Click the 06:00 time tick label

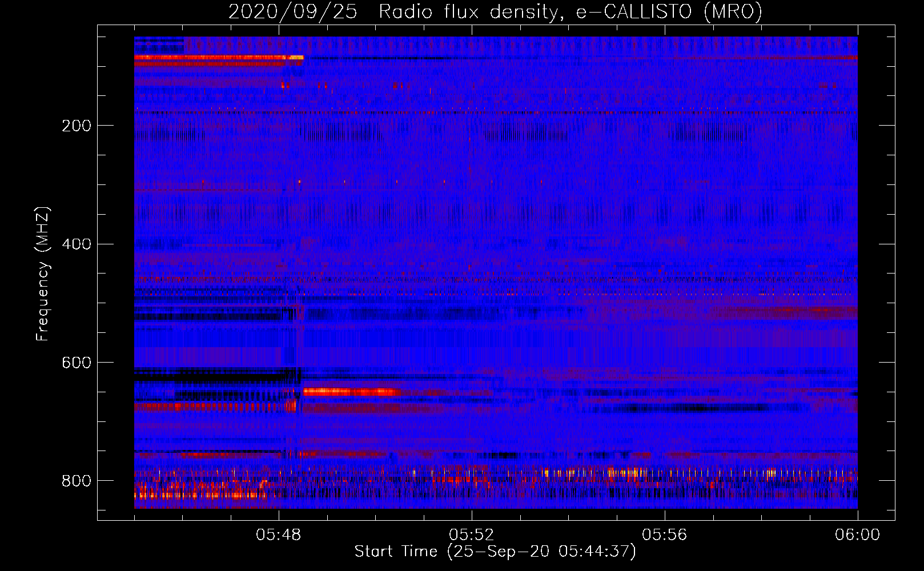pyautogui.click(x=857, y=535)
